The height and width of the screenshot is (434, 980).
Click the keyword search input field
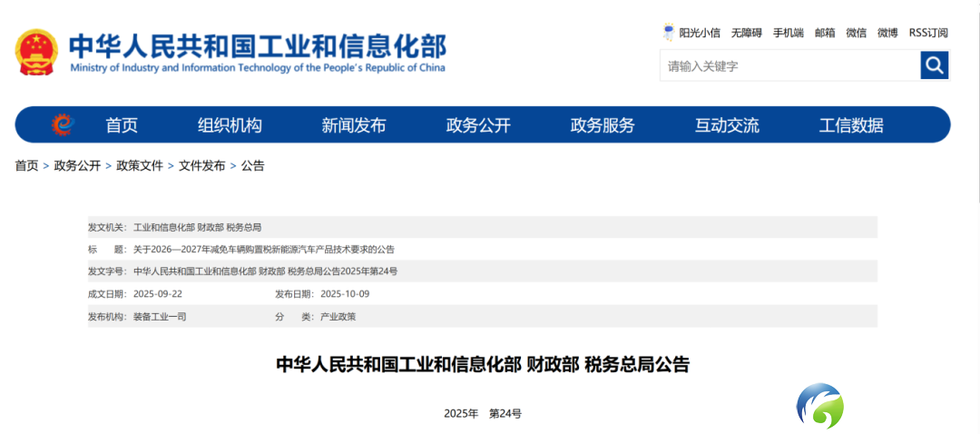pos(789,65)
